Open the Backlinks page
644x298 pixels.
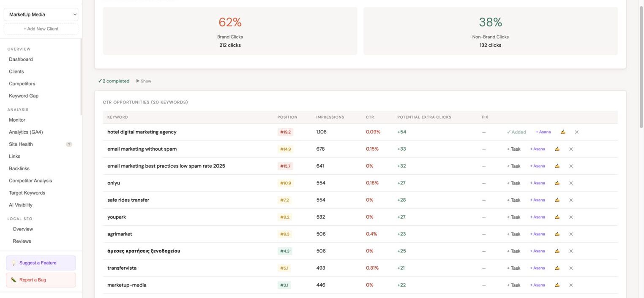click(x=19, y=168)
